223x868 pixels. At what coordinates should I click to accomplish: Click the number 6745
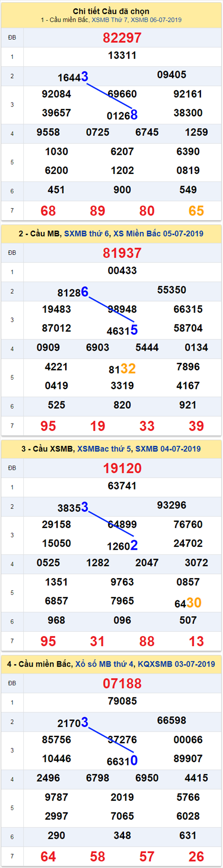(147, 133)
